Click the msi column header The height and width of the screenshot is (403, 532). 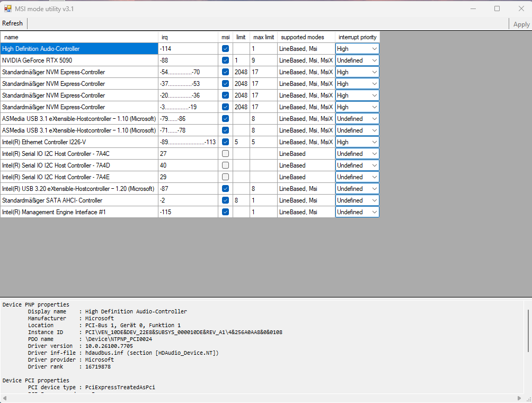(225, 37)
